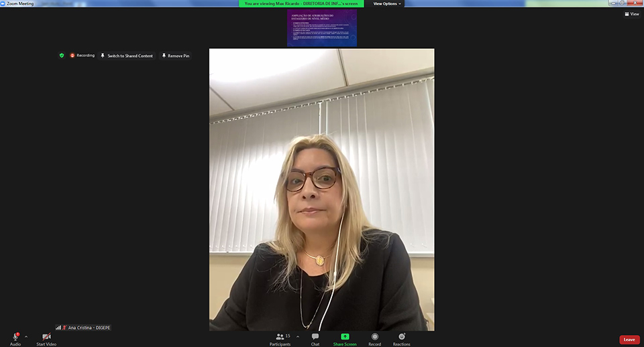Open the Reactions menu

(401, 336)
